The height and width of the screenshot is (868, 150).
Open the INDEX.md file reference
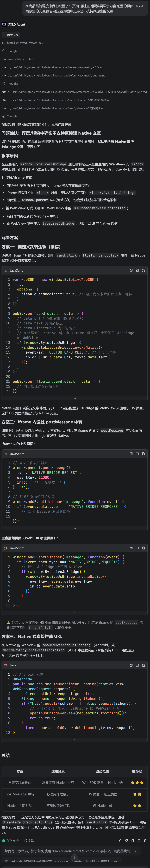click(x=53, y=67)
